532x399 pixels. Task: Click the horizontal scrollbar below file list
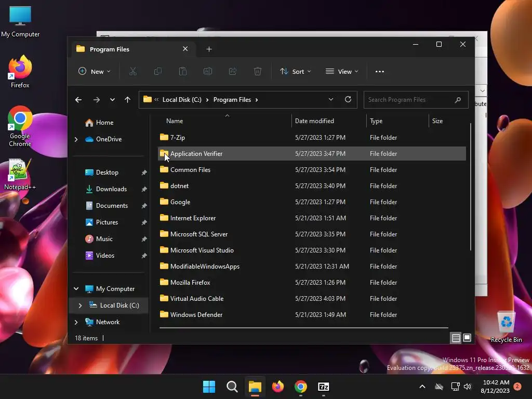(303, 328)
